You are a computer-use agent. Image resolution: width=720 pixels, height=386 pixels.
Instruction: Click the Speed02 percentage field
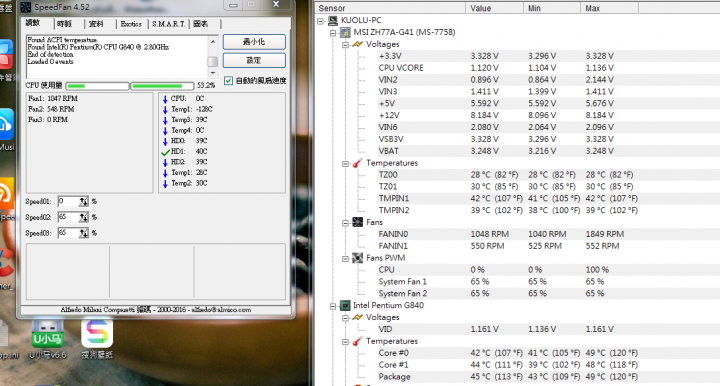[x=68, y=217]
